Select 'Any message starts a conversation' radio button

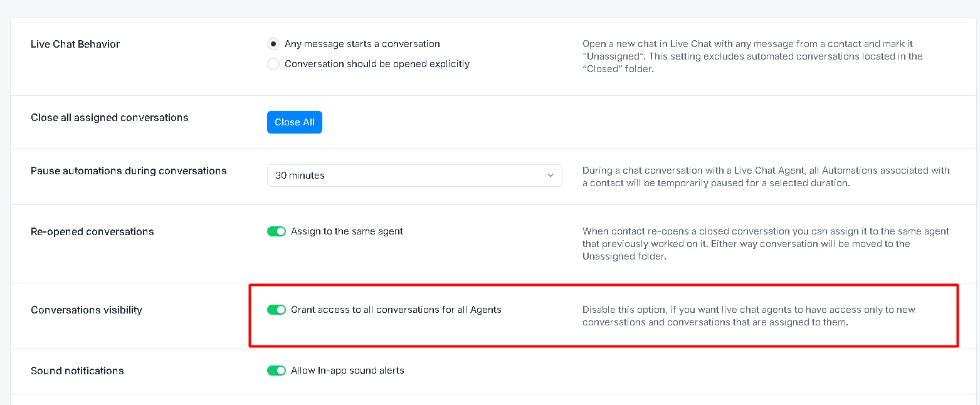[273, 44]
